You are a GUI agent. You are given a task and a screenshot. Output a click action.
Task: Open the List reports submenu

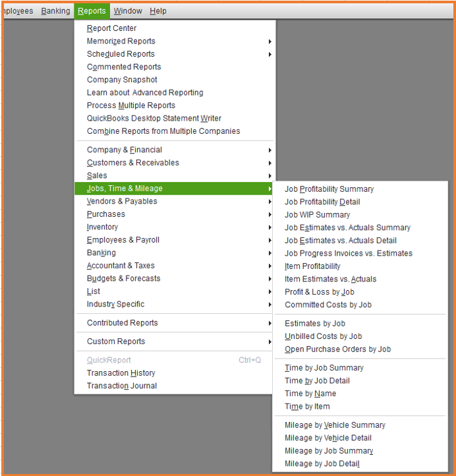(175, 291)
